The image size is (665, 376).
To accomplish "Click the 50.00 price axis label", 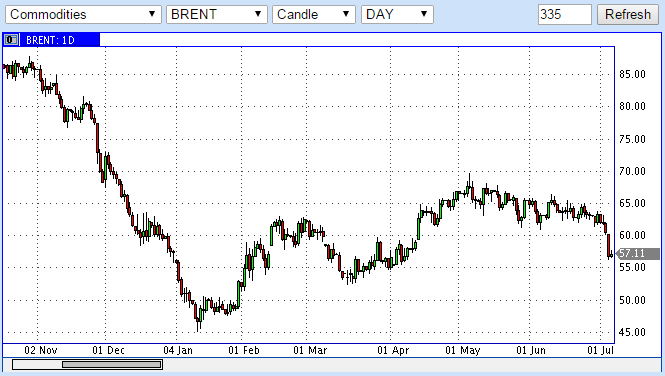I will point(632,301).
